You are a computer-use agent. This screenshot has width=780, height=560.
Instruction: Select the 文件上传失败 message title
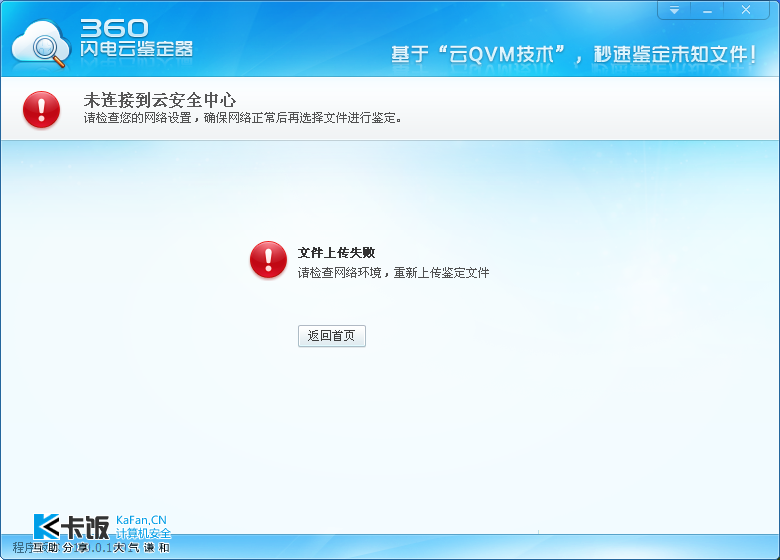(x=336, y=253)
